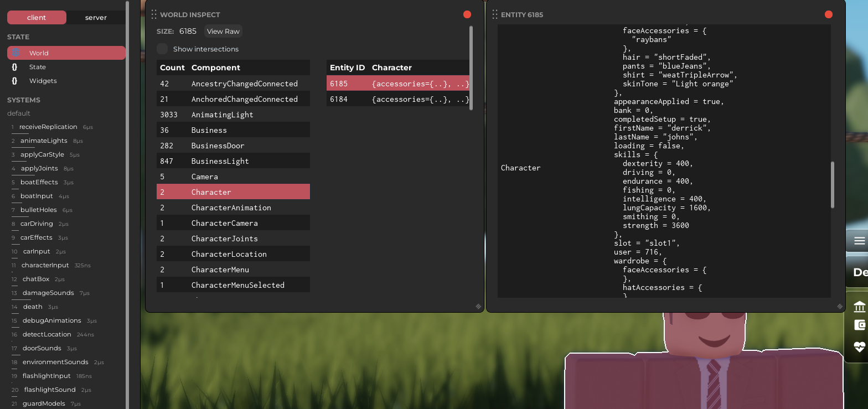
Task: Select the receiveReplication system
Action: (48, 127)
